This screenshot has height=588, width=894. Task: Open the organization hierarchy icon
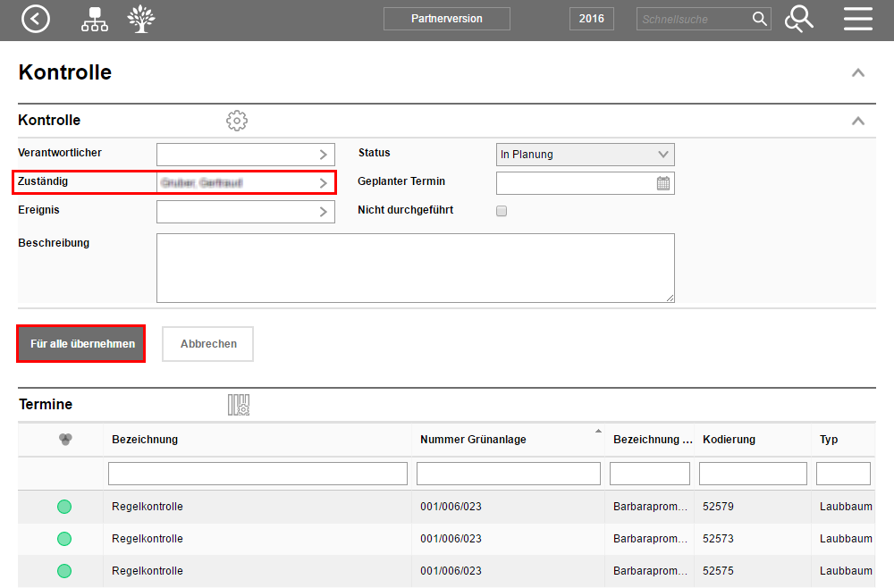(x=94, y=19)
